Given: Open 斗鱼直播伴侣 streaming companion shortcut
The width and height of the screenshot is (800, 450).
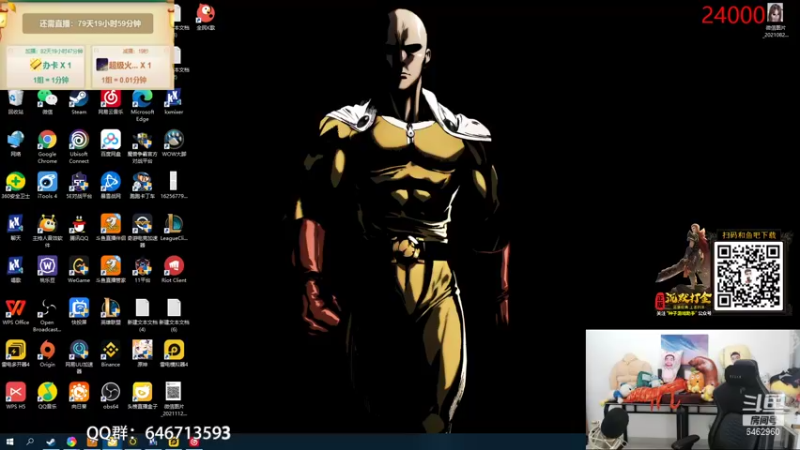Looking at the screenshot, I should (111, 228).
